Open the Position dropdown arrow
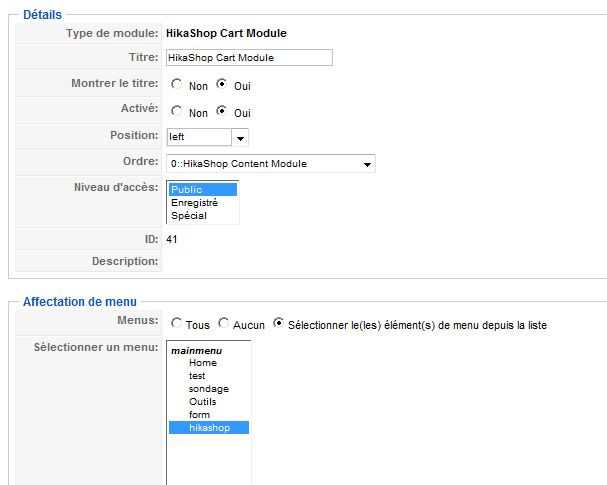The image size is (607, 485). pyautogui.click(x=241, y=137)
